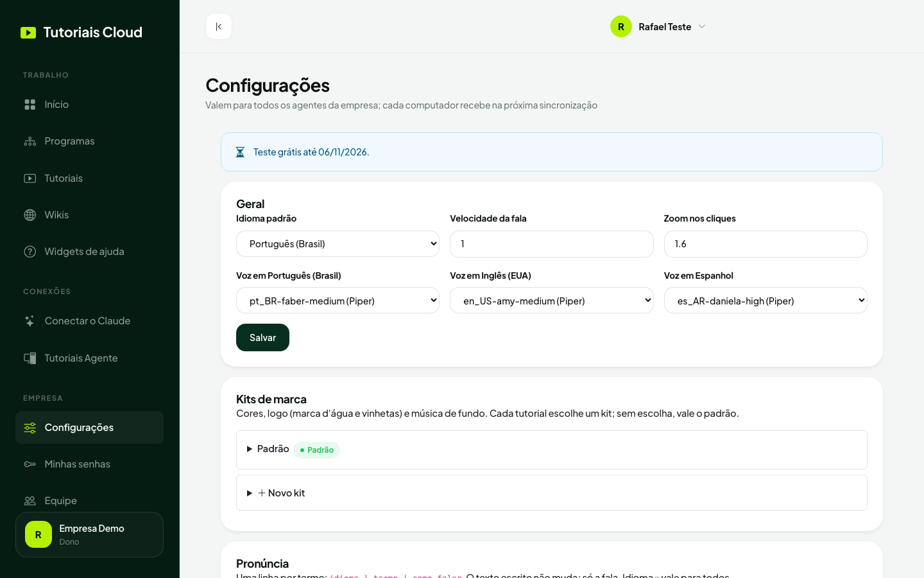Viewport: 924px width, 578px height.
Task: Click the Minhas senhas key icon
Action: click(30, 464)
